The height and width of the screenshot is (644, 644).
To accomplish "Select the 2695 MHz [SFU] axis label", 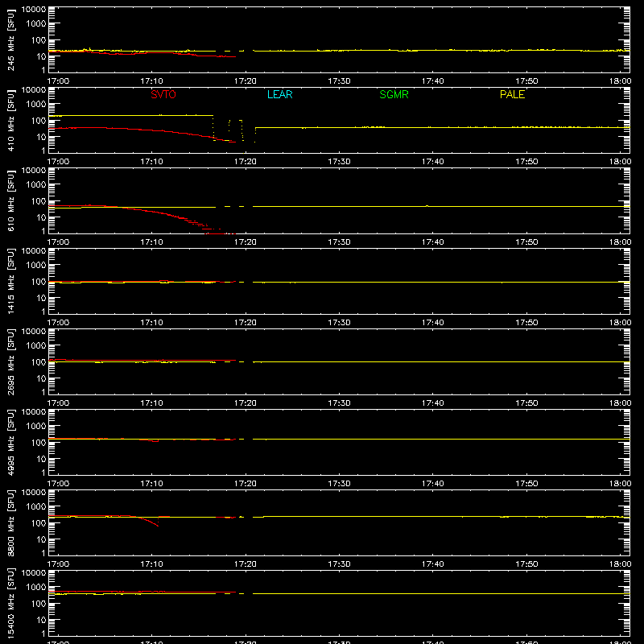I will [11, 361].
